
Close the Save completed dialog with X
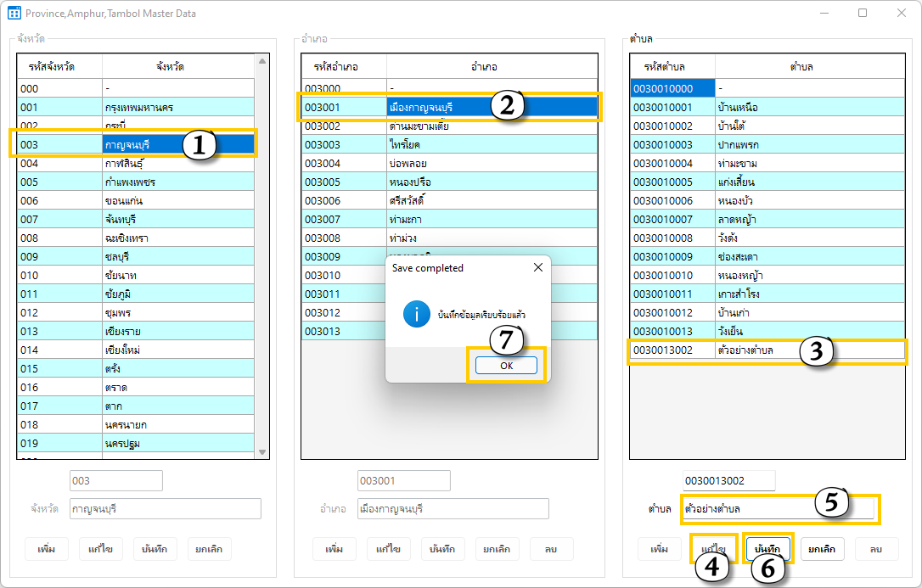click(x=537, y=267)
